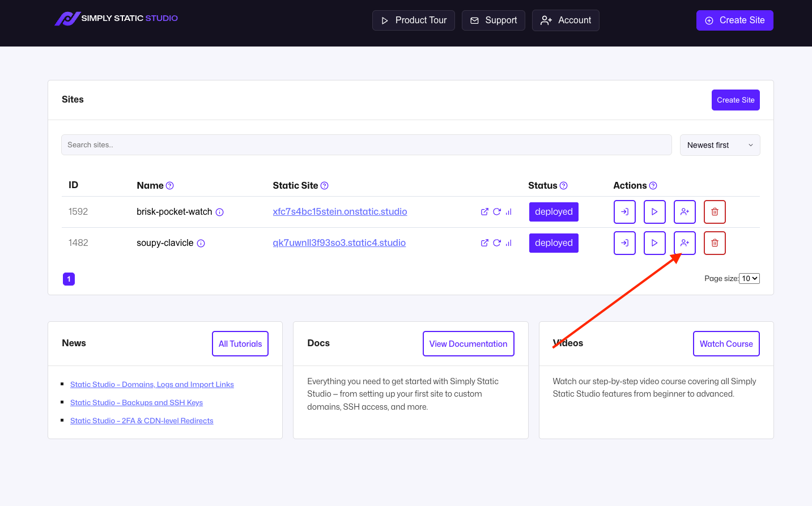Click the Watch Course button

coord(726,344)
